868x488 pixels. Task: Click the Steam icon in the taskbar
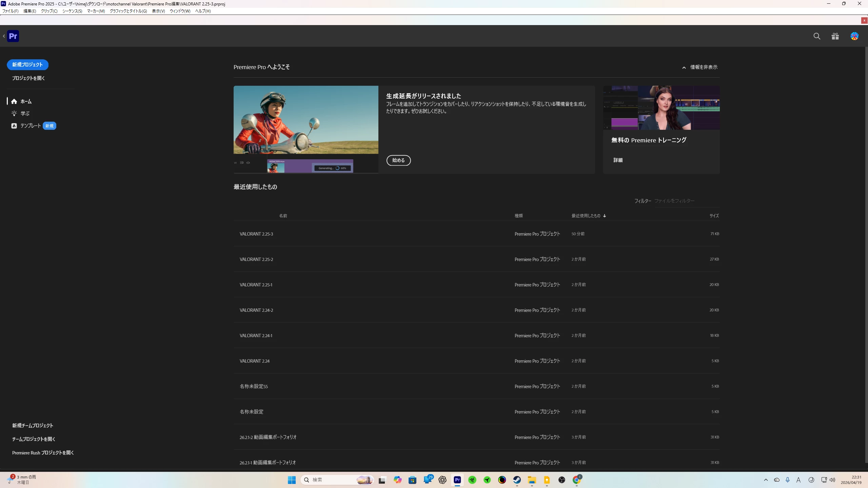(517, 480)
